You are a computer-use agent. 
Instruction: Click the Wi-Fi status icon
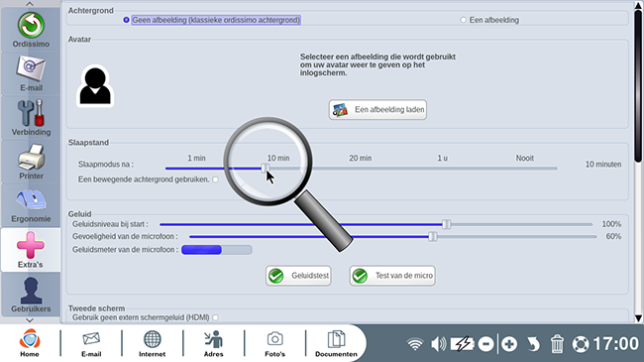pos(415,343)
